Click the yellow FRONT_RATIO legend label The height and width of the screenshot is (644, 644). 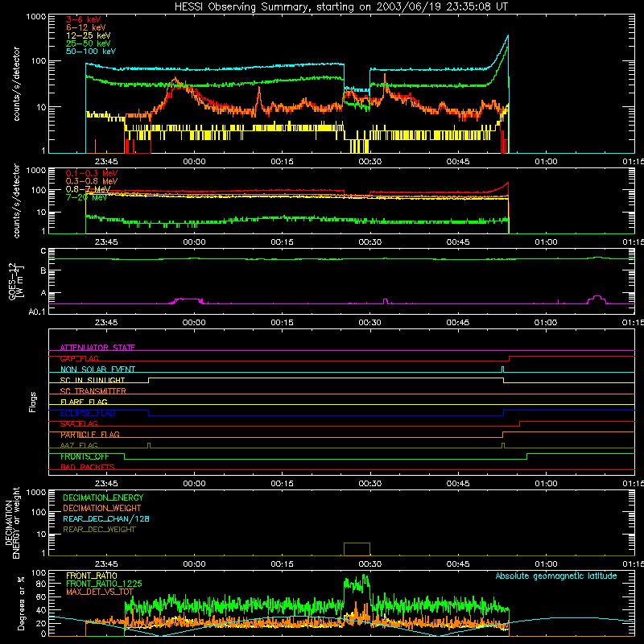[92, 576]
